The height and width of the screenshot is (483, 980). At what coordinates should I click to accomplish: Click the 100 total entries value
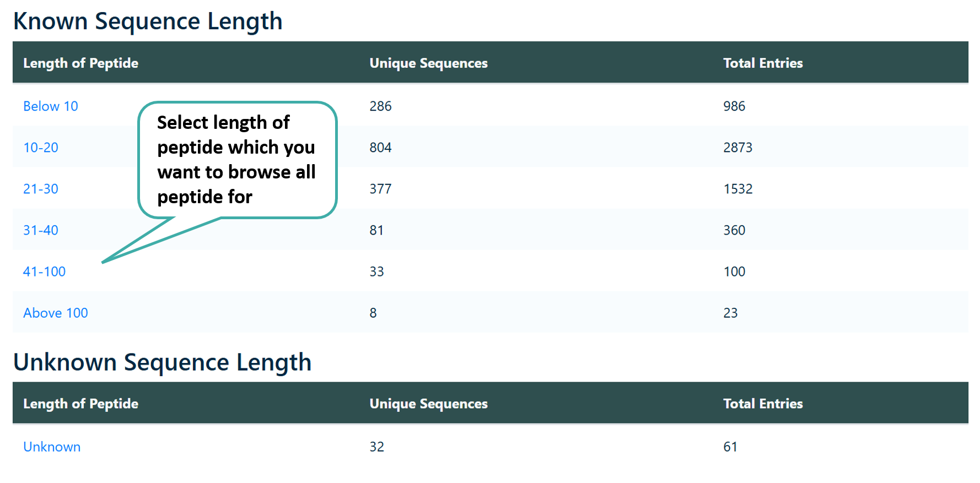coord(734,271)
